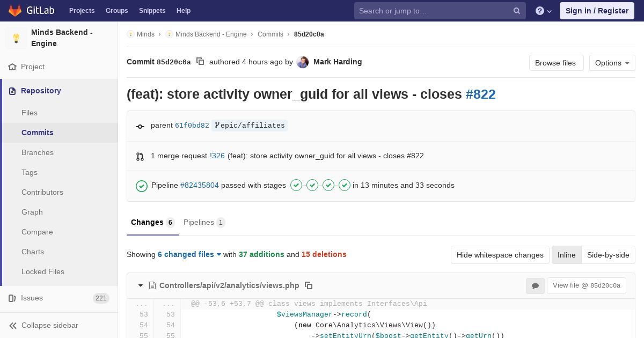Select the Pipelines tab
The image size is (644, 338).
(204, 222)
